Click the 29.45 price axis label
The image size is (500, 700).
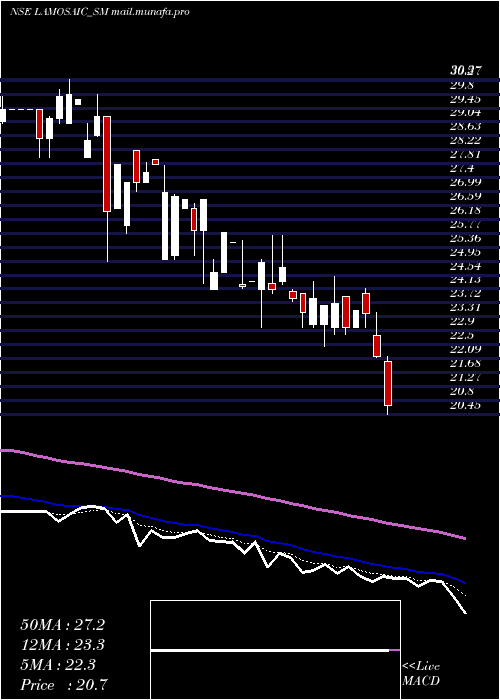tap(465, 99)
